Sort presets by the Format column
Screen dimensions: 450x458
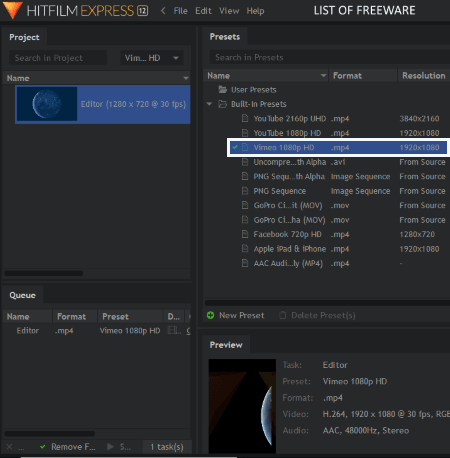click(363, 76)
